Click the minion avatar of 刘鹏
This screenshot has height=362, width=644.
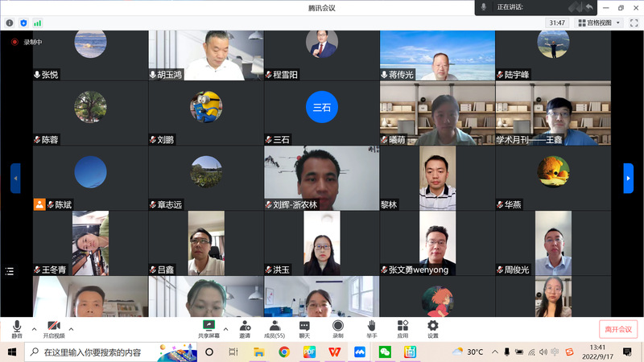pyautogui.click(x=206, y=107)
